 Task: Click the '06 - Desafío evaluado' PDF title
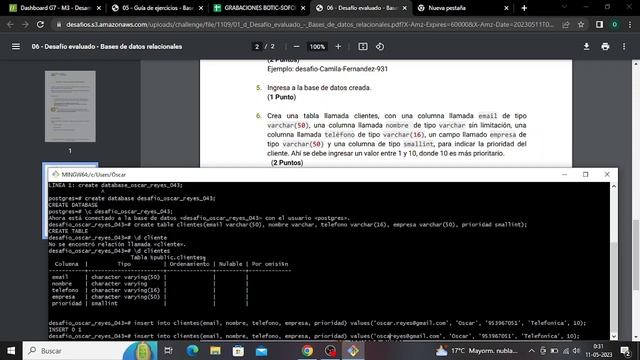107,47
